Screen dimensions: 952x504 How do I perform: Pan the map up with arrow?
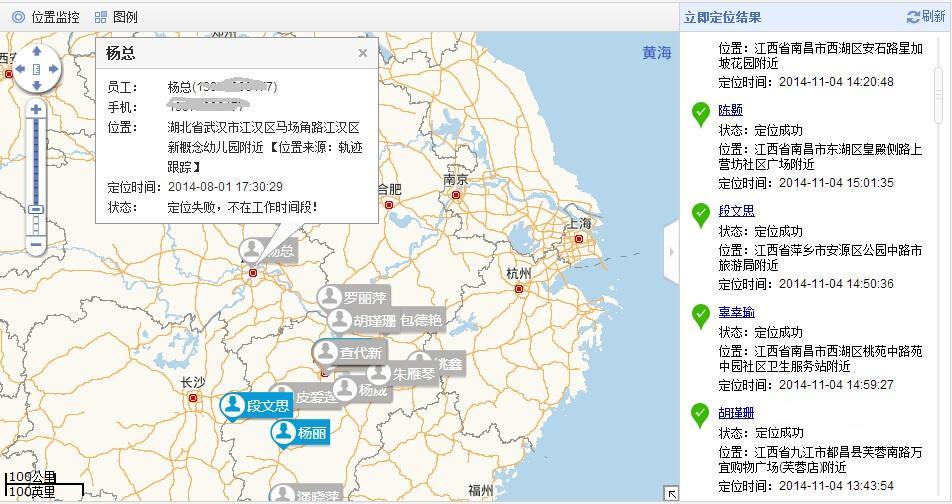(x=37, y=50)
